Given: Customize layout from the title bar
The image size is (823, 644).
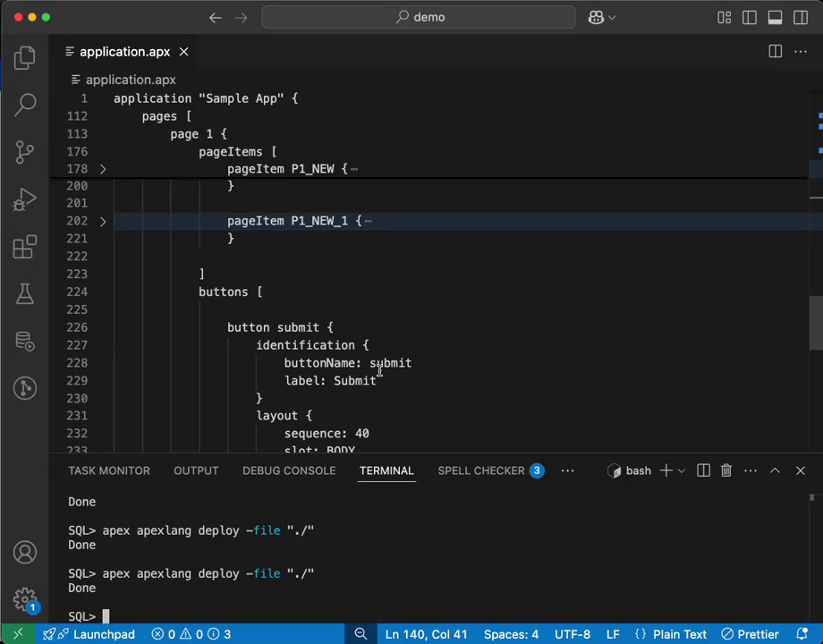Looking at the screenshot, I should click(725, 17).
